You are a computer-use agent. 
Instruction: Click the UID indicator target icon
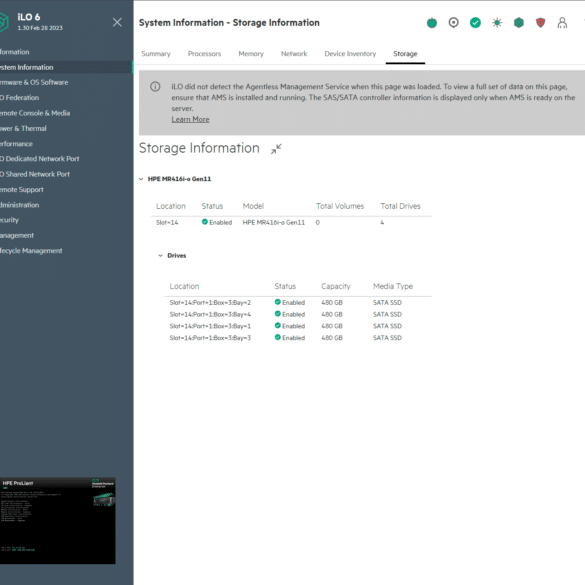point(453,23)
